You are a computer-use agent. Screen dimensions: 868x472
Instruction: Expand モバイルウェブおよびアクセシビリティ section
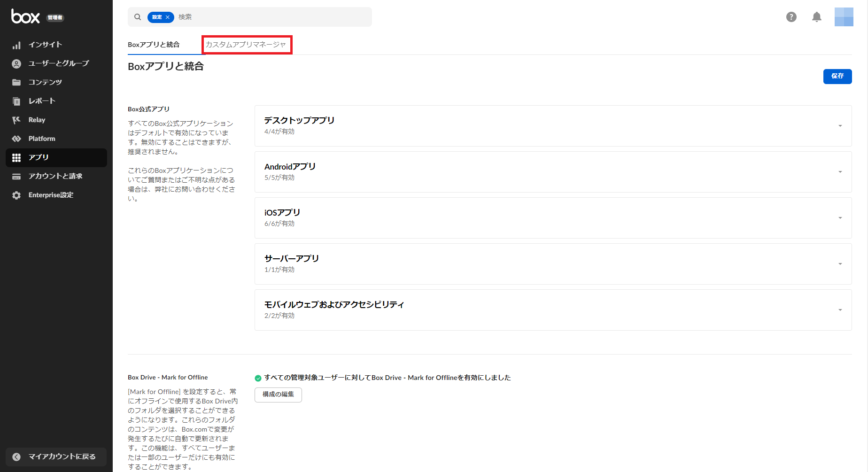point(840,310)
